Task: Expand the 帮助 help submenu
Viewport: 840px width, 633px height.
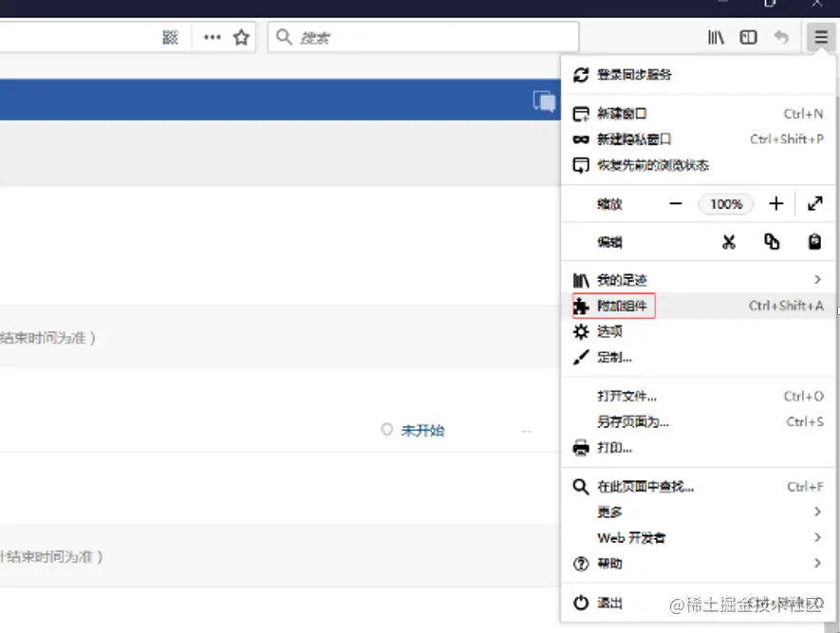Action: pyautogui.click(x=698, y=564)
